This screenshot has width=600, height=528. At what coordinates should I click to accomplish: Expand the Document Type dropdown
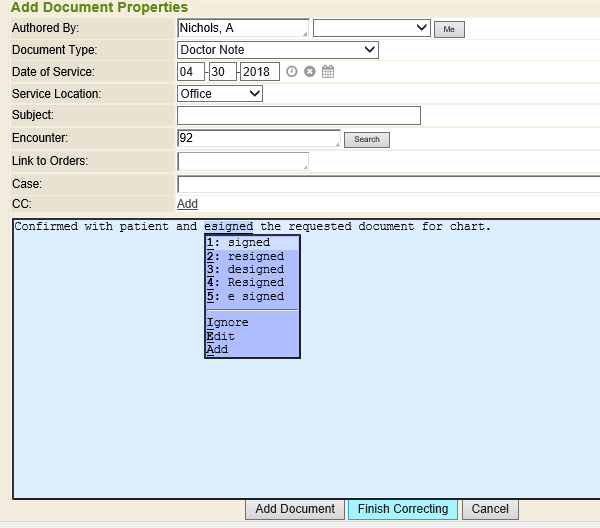pos(278,49)
